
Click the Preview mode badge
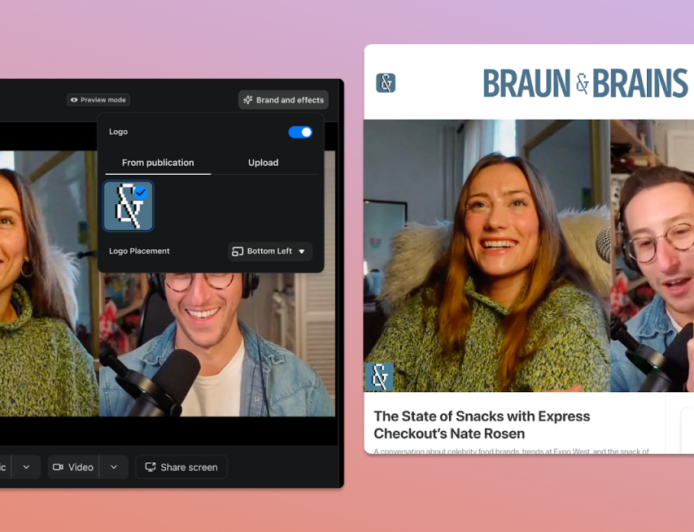point(98,100)
